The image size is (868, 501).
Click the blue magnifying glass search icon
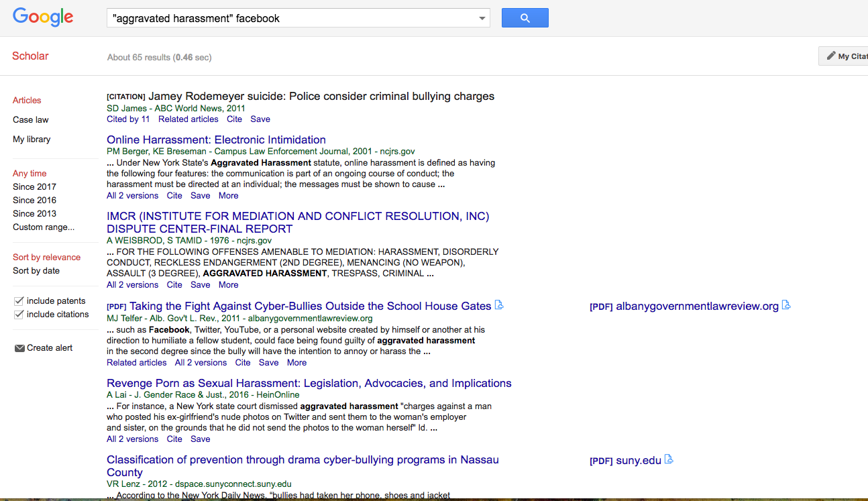525,17
